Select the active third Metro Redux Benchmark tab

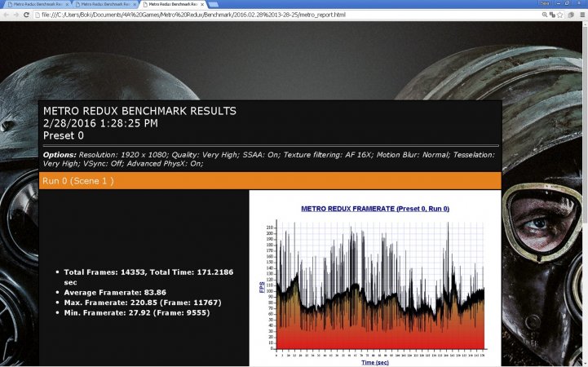coord(173,4)
